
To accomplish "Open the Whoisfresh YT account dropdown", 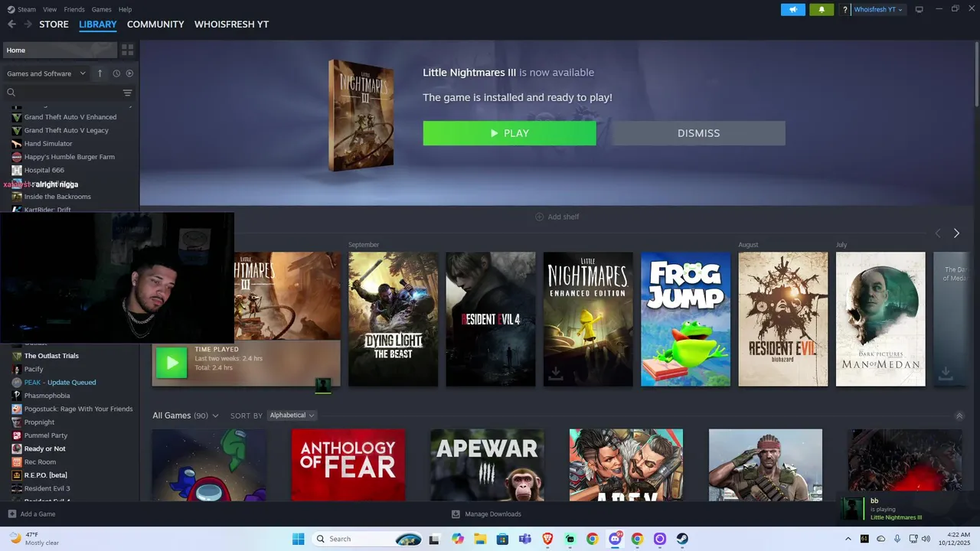I will 878,9.
